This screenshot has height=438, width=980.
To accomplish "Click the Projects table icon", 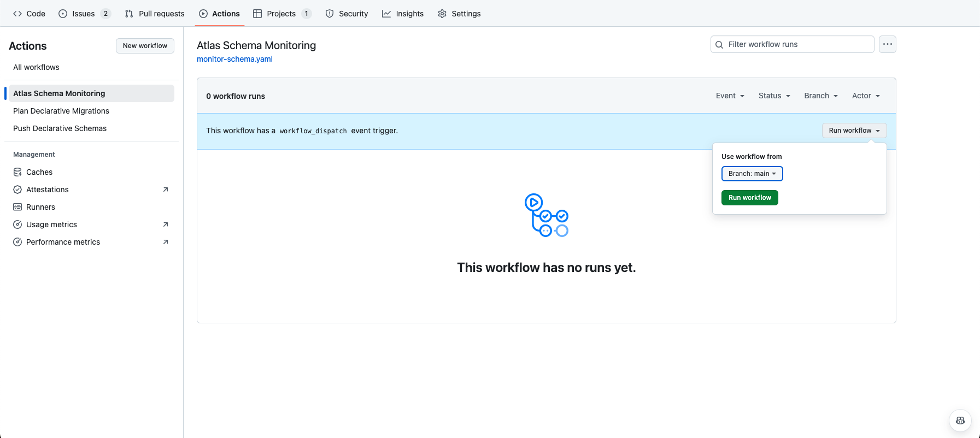I will point(257,14).
